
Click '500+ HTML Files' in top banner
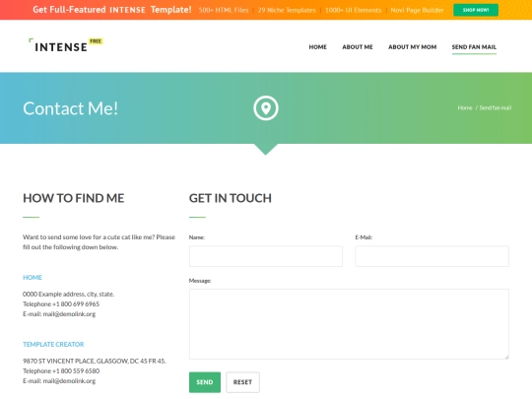(x=224, y=10)
